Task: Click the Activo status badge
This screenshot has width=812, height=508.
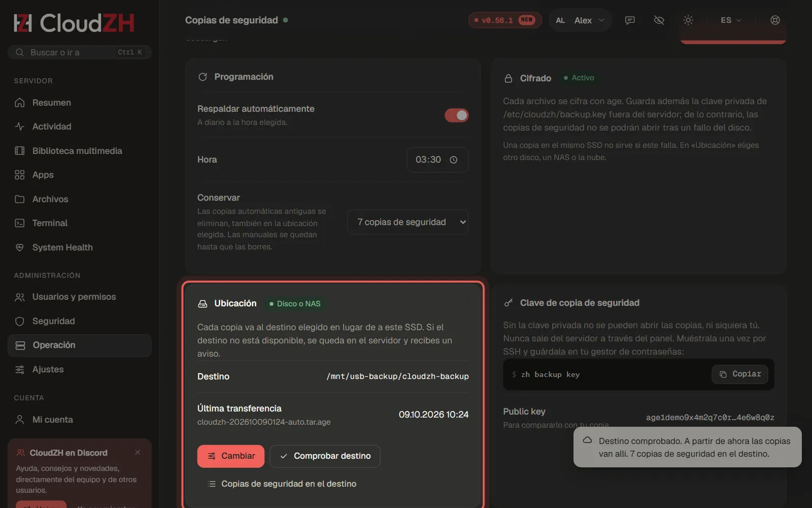Action: point(579,78)
